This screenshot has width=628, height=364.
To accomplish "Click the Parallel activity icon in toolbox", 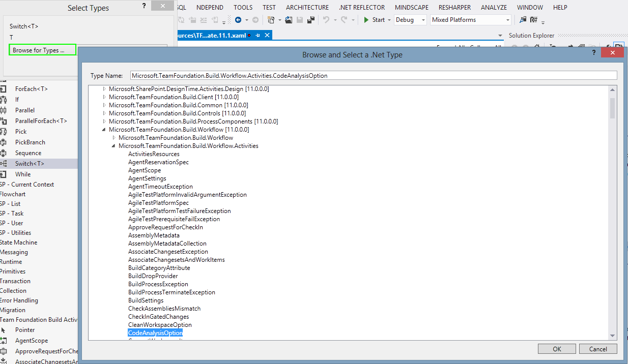I will coord(4,110).
